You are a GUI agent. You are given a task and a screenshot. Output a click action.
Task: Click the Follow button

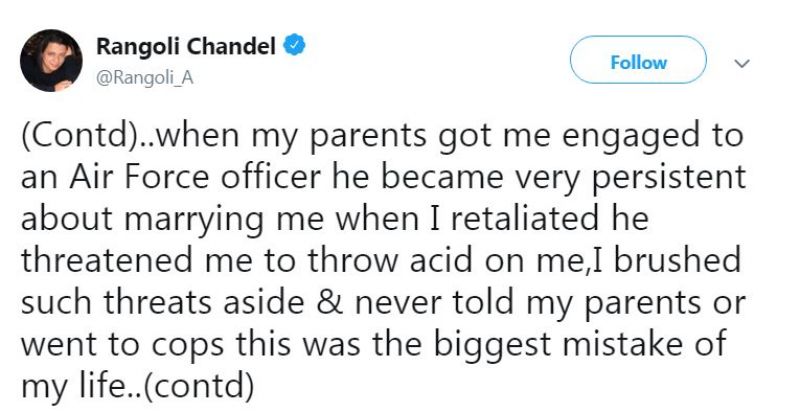pyautogui.click(x=638, y=62)
